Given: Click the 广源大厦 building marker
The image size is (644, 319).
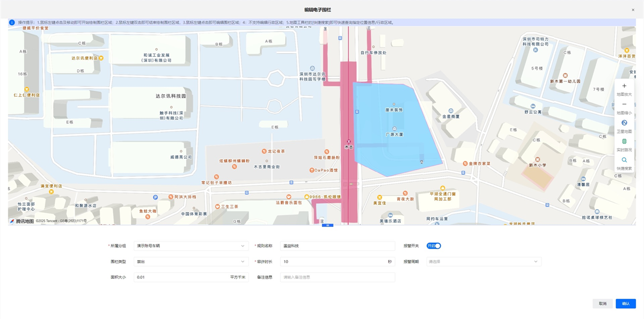Looking at the screenshot, I should coord(395,129).
